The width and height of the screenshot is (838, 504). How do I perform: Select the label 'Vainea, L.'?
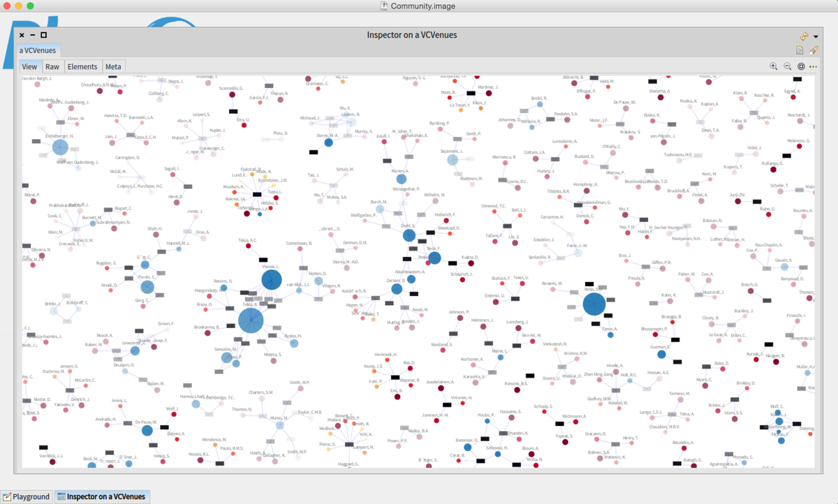point(270,268)
